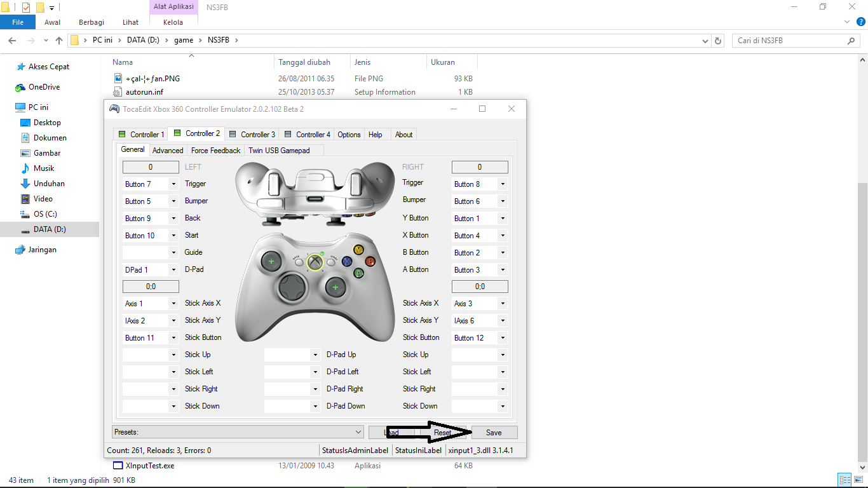Open the File menu in Explorer
Viewport: 868px width, 488px height.
(18, 22)
